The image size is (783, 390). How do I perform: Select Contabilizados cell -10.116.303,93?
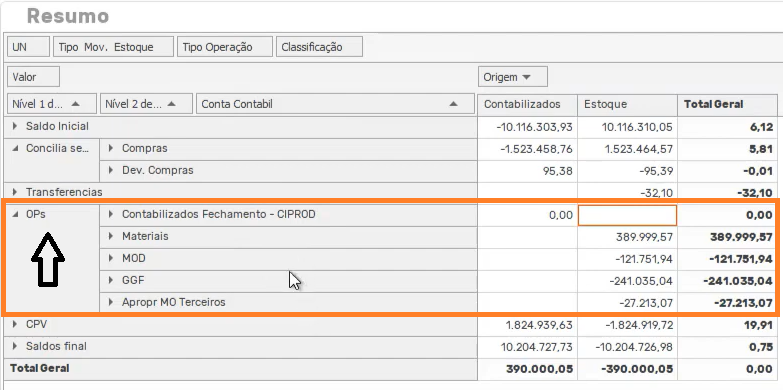coord(527,127)
